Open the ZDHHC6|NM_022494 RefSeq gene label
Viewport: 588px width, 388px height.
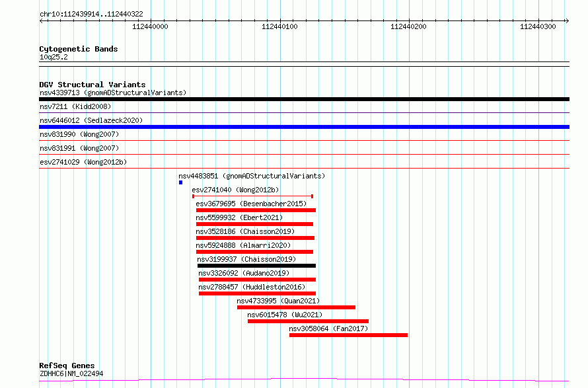point(71,373)
